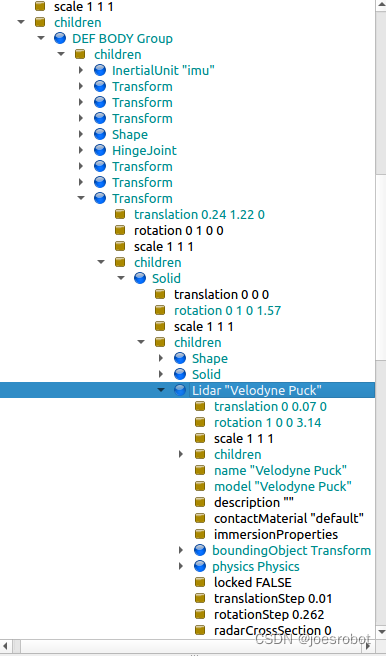Image resolution: width=386 pixels, height=656 pixels.
Task: Select children row below rotation 0 1 0 1.57 scale
Action: [x=198, y=342]
